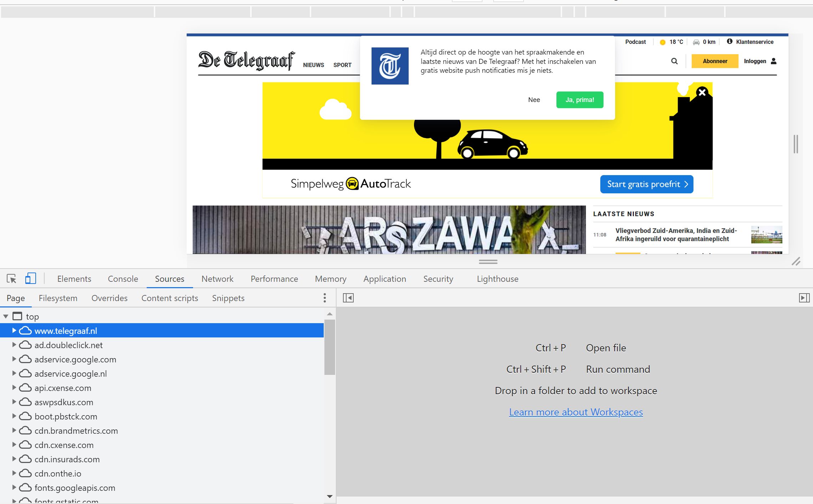The height and width of the screenshot is (504, 813).
Task: Click the sun weather icon
Action: tap(663, 42)
